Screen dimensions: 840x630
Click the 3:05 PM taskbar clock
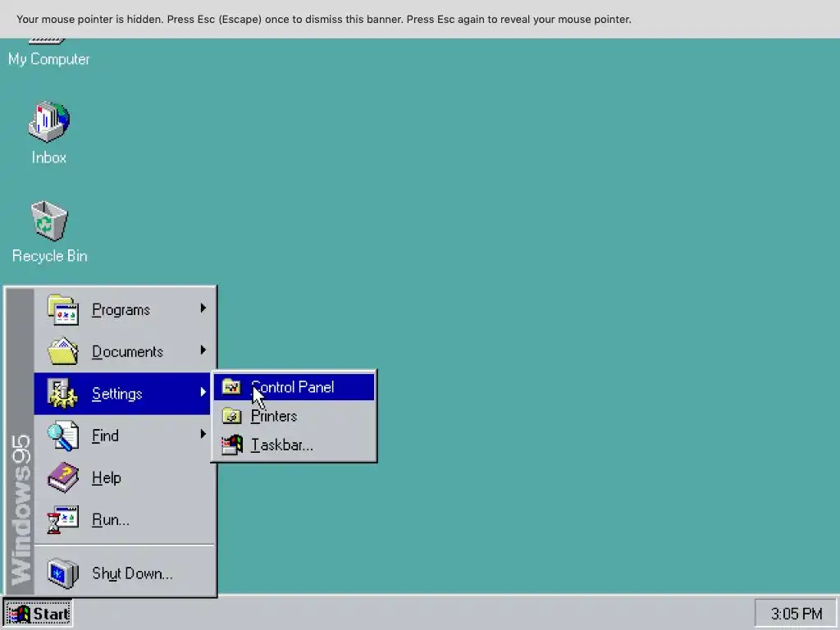tap(796, 614)
